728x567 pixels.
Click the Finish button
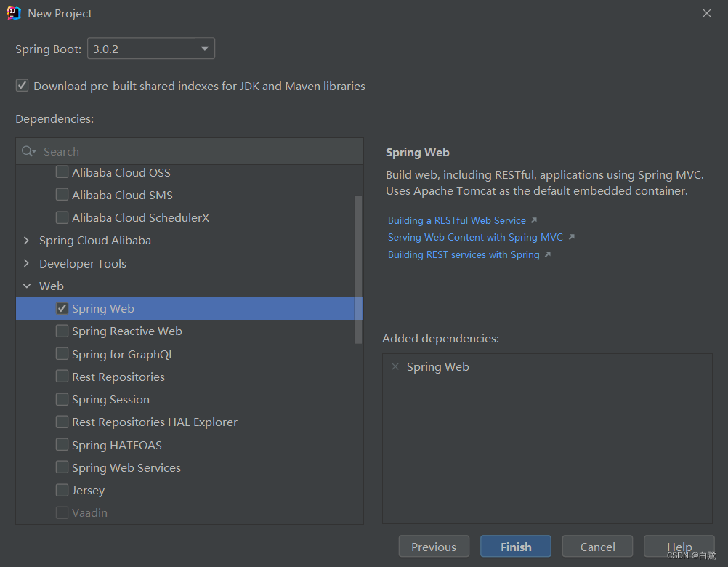click(515, 546)
